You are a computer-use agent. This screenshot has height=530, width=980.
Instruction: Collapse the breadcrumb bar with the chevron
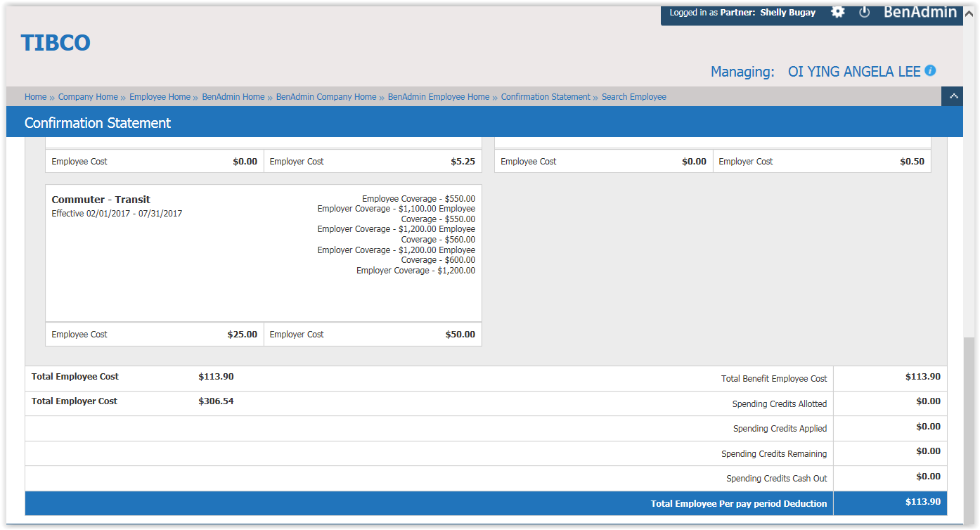tap(953, 96)
